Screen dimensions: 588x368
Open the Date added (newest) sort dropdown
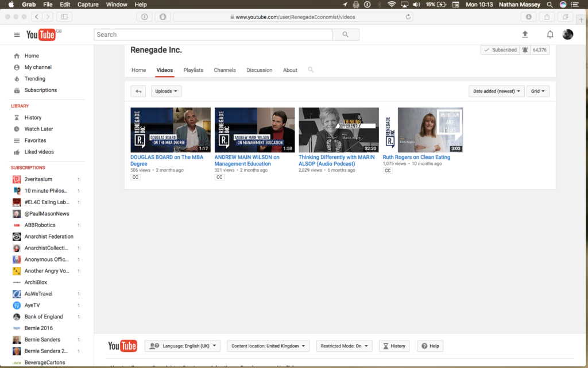point(497,91)
